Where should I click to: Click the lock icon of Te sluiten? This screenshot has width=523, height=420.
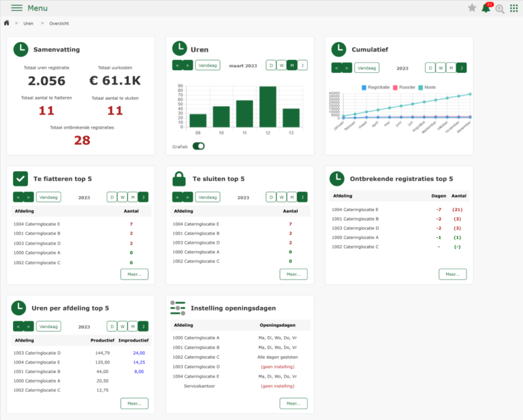[x=179, y=179]
